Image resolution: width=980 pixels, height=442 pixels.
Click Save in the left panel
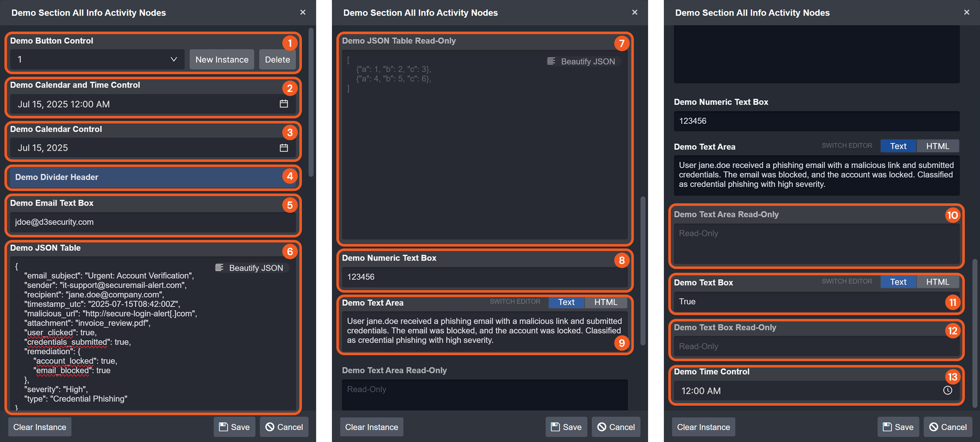[234, 427]
